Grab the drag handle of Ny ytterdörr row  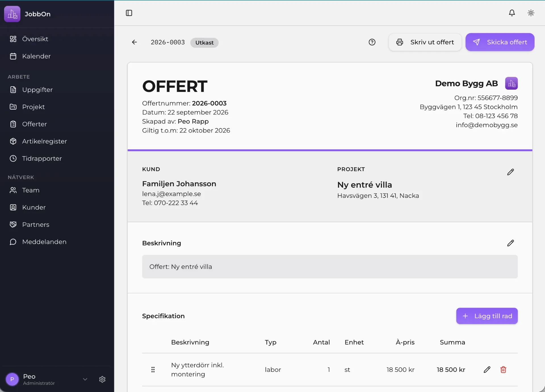153,370
